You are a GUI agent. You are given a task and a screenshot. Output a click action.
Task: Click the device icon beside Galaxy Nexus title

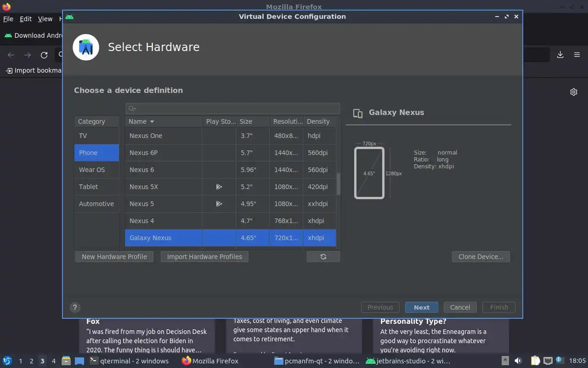click(x=358, y=113)
